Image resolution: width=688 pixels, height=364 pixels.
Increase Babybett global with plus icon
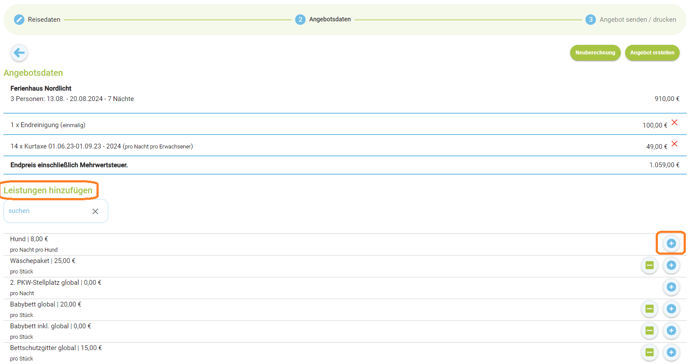click(671, 309)
